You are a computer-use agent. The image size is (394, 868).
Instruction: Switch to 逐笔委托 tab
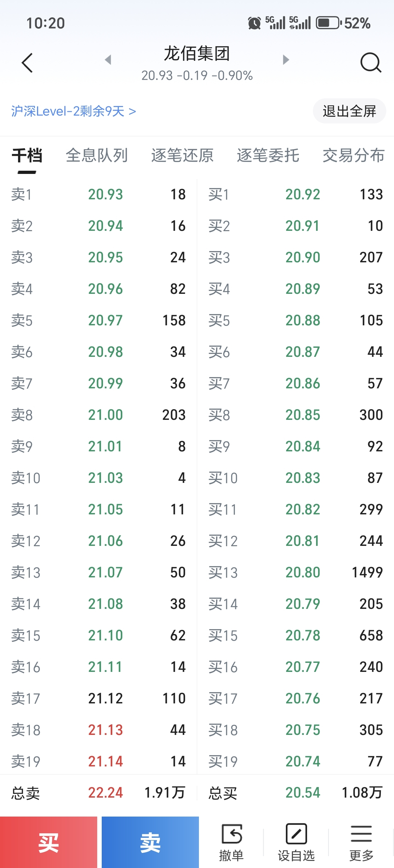(268, 156)
